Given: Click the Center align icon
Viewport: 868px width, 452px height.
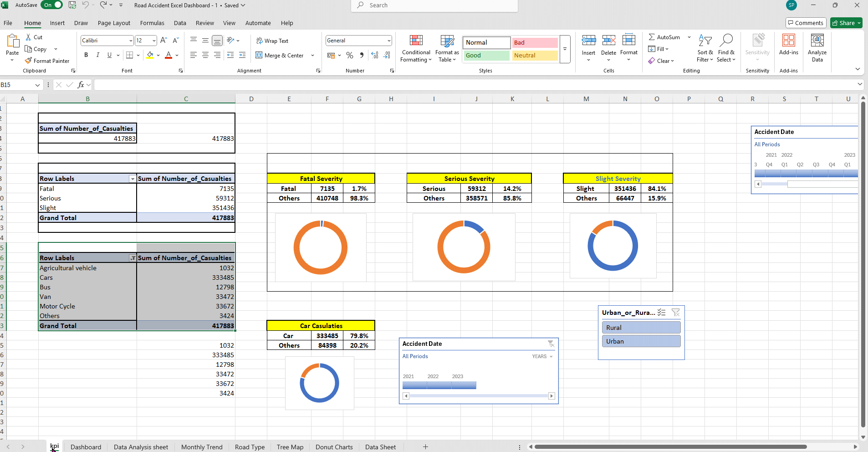Looking at the screenshot, I should (205, 55).
